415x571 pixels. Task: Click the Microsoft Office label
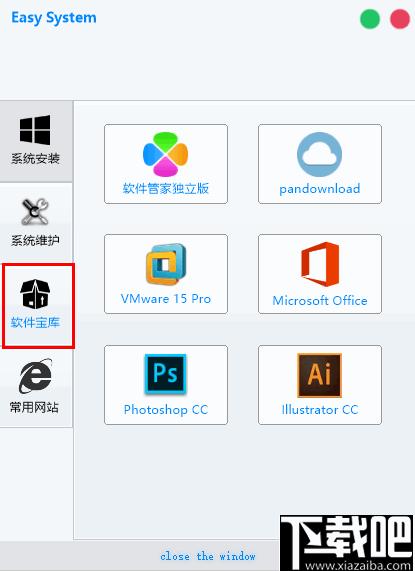click(320, 300)
